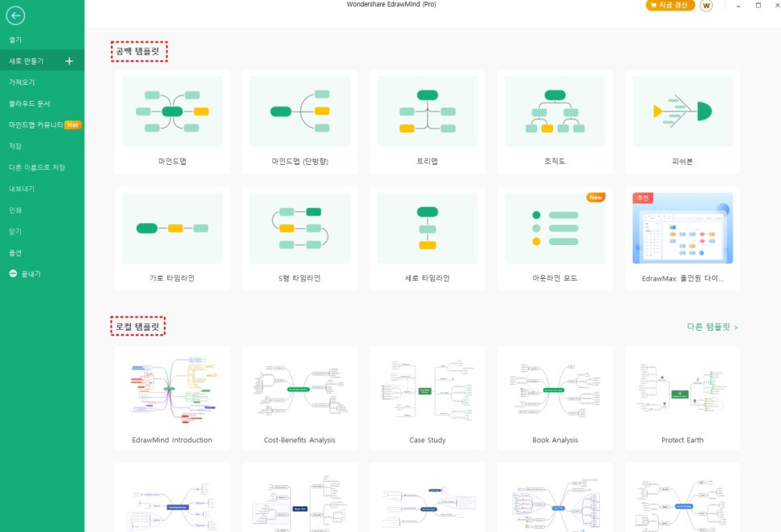781x532 pixels.
Task: Click the 로컬 템플릿 heading text
Action: click(137, 327)
